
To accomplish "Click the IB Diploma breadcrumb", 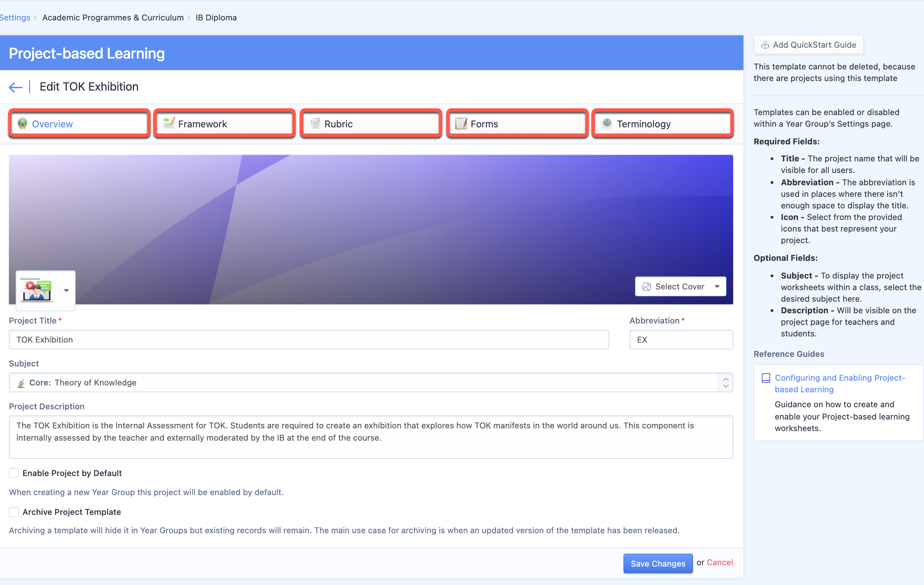I will click(216, 18).
